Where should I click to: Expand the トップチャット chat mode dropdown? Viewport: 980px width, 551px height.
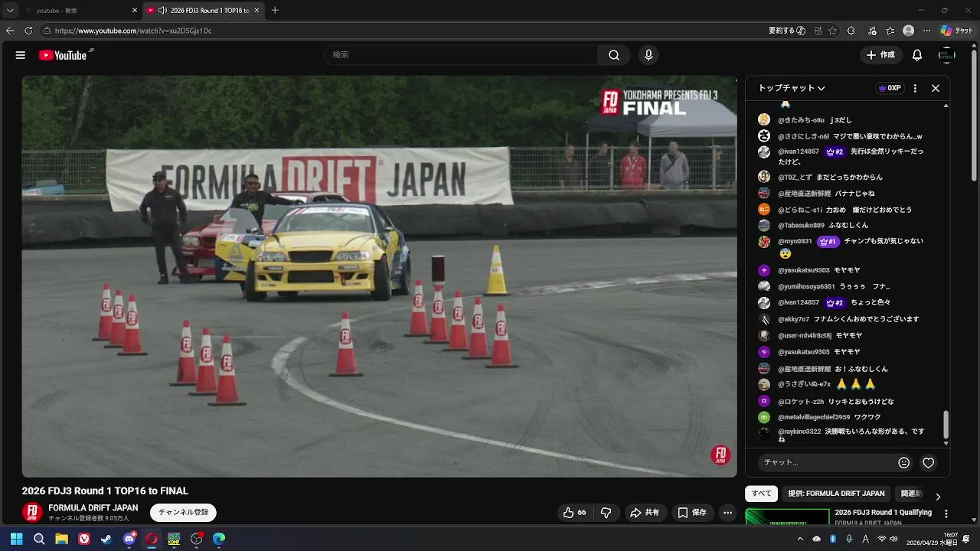pos(792,88)
